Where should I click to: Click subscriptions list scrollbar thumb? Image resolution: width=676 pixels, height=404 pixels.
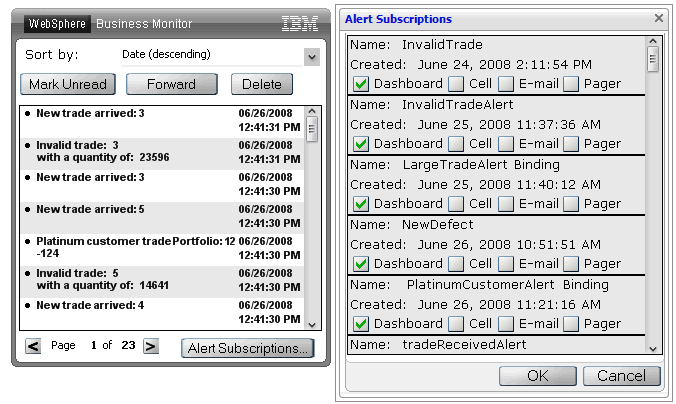(x=653, y=59)
